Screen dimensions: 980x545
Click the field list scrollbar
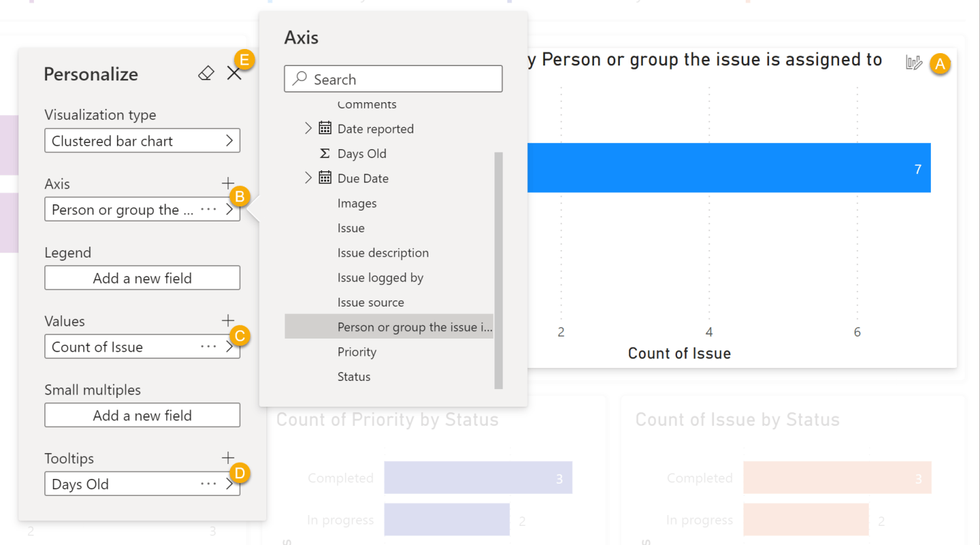(x=499, y=270)
